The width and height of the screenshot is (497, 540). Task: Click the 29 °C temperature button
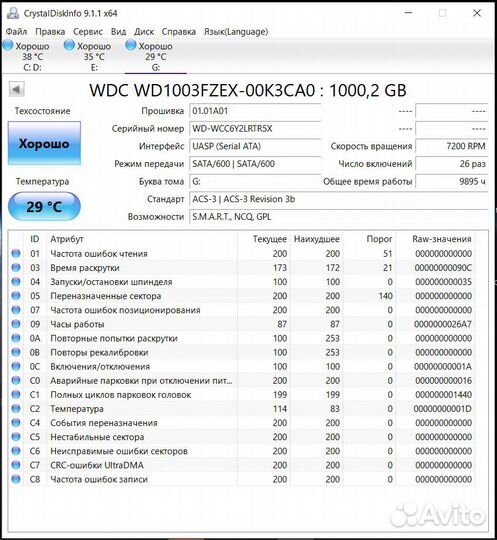44,206
